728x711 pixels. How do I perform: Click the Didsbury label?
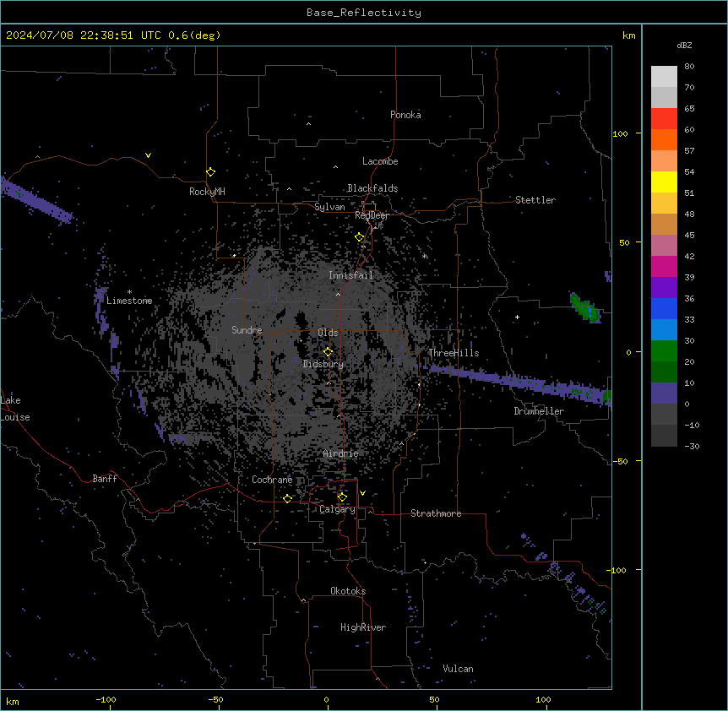323,364
